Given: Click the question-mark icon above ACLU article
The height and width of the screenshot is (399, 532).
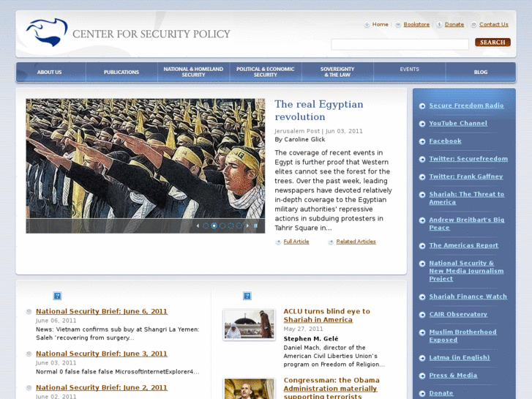Looking at the screenshot, I should 247,296.
